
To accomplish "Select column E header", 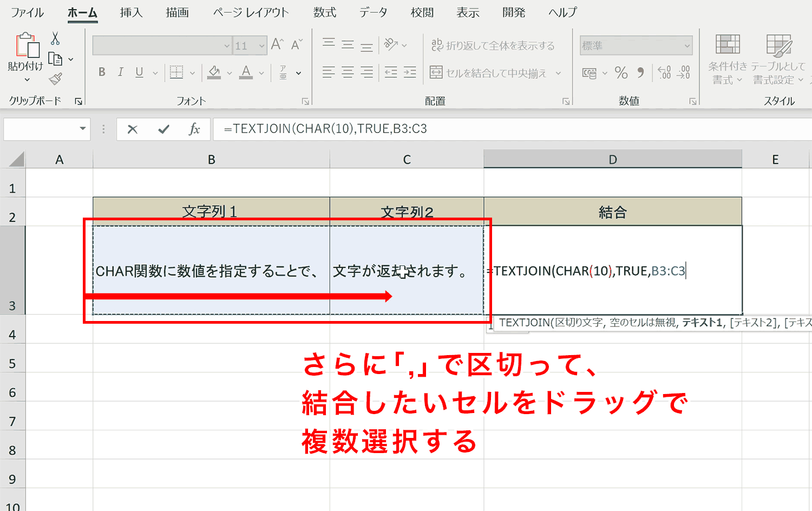I will coord(776,160).
